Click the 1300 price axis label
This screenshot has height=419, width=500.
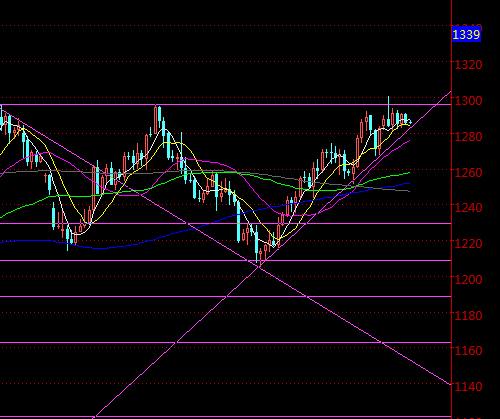pos(469,101)
